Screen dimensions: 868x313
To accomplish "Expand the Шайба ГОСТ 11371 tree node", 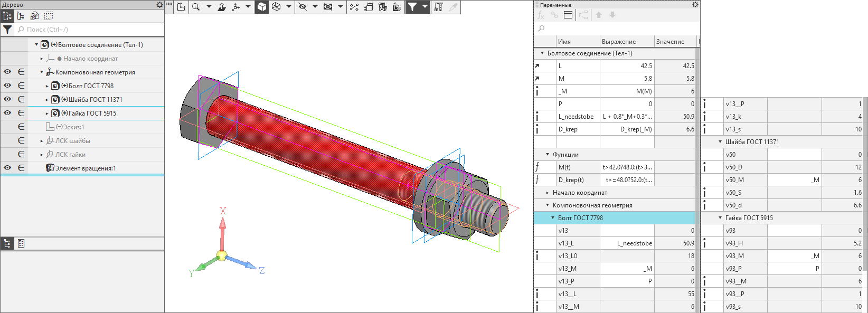I will point(47,100).
